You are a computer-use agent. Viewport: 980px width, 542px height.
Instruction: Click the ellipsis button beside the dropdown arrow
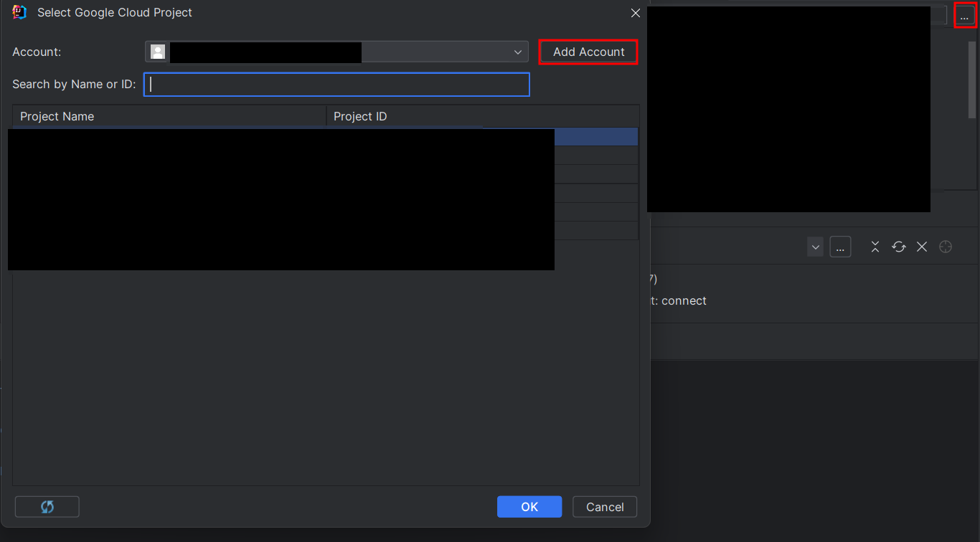click(840, 247)
